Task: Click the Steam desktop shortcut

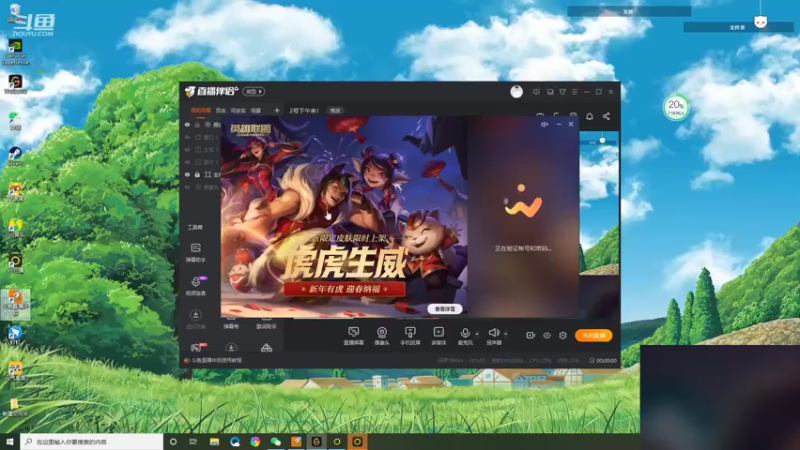Action: coord(15,156)
